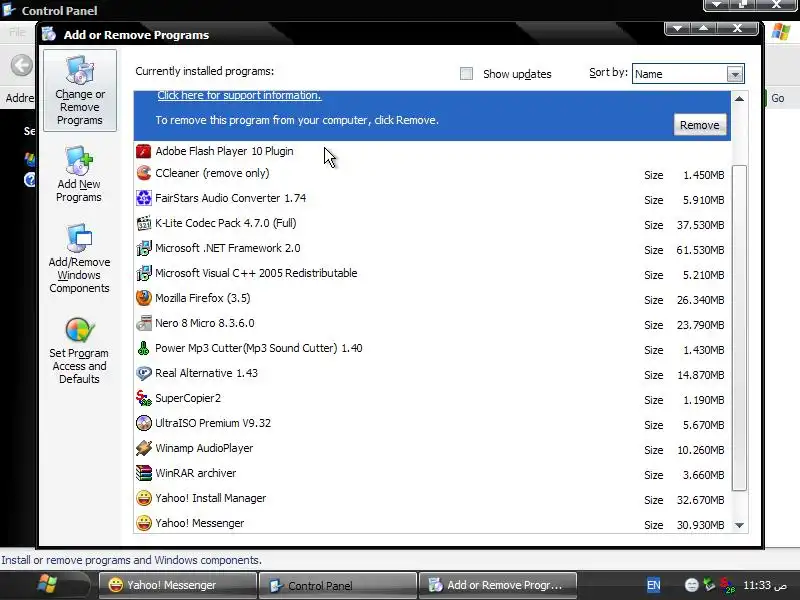The height and width of the screenshot is (600, 800).
Task: Open the Sort by Name dropdown
Action: 735,74
